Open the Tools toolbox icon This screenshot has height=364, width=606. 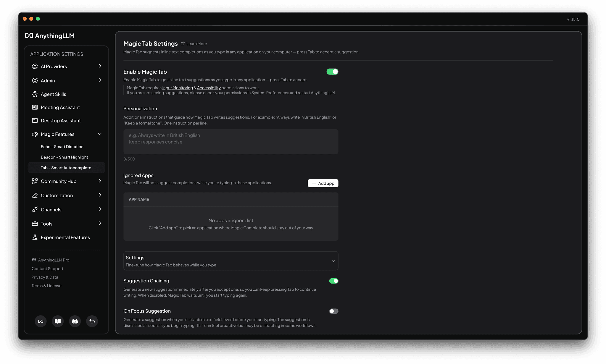[x=35, y=224]
